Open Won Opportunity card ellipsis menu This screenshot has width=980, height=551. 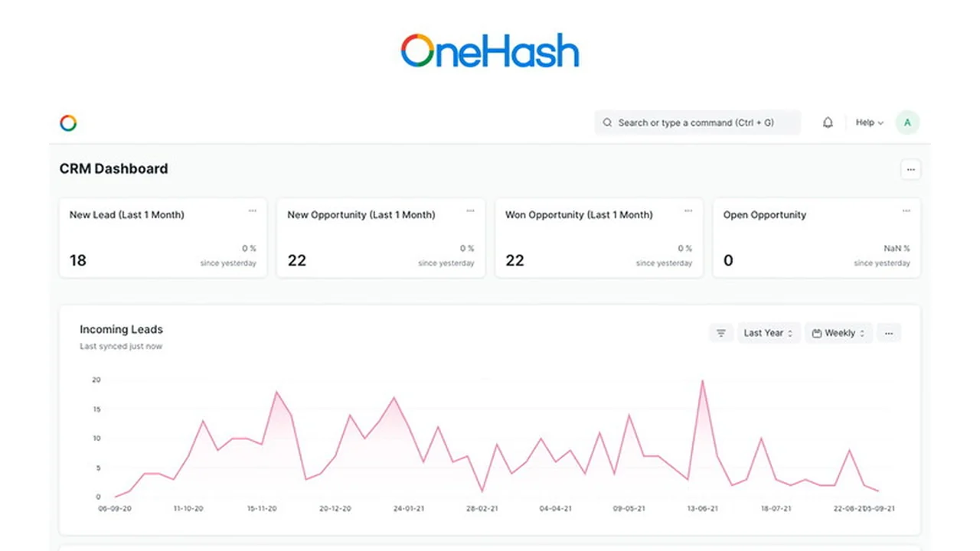pyautogui.click(x=688, y=210)
